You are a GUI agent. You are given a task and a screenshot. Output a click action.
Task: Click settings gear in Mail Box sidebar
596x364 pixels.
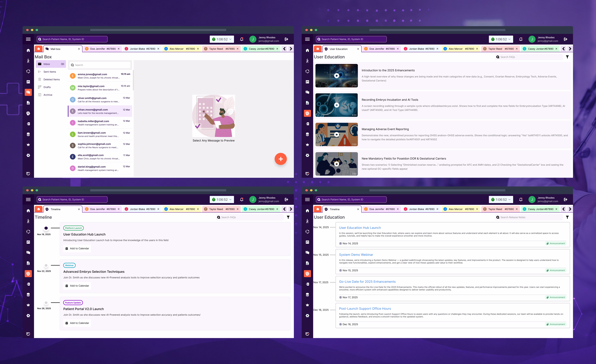pos(28,155)
